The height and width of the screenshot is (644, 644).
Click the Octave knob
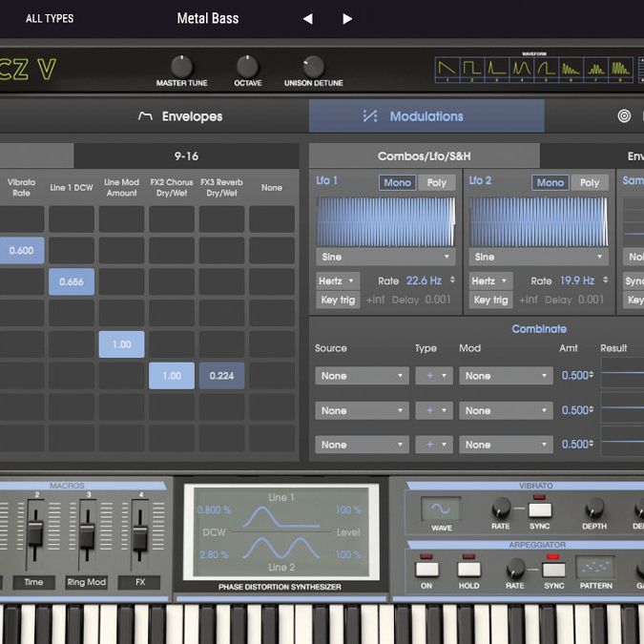248,66
